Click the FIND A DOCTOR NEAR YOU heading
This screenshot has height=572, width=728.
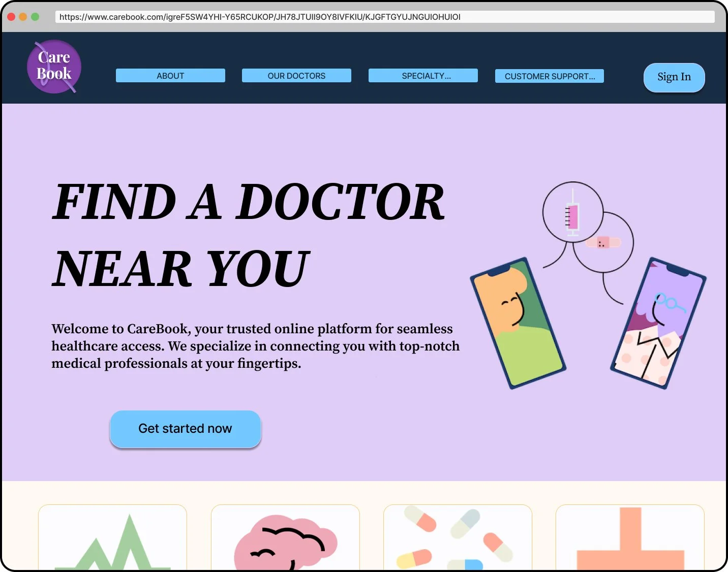249,235
